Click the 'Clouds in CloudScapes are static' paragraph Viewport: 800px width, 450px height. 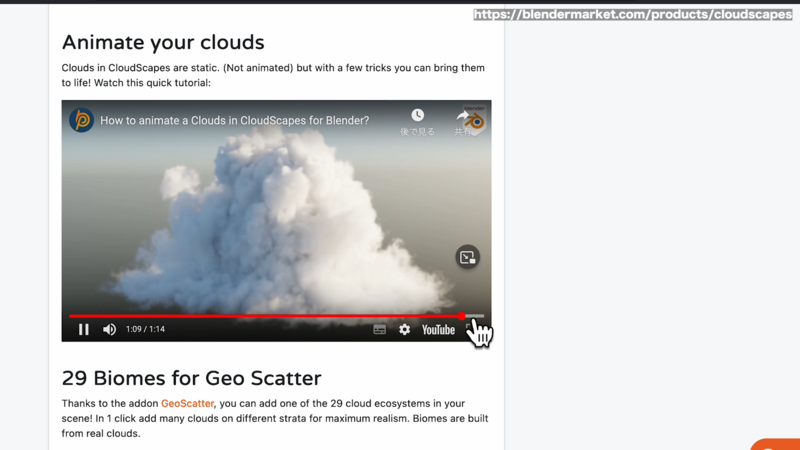pos(273,76)
